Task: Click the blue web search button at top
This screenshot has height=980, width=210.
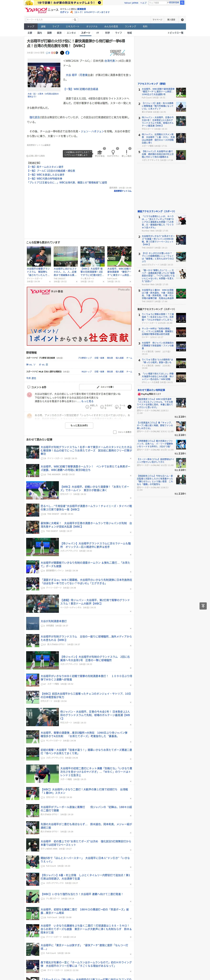Action: pyautogui.click(x=182, y=3)
